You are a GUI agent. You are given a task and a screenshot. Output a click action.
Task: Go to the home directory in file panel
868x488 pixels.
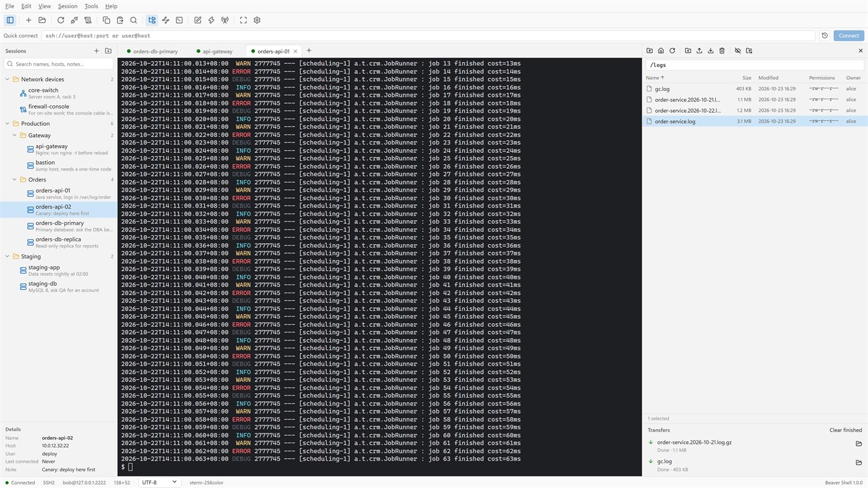point(661,51)
